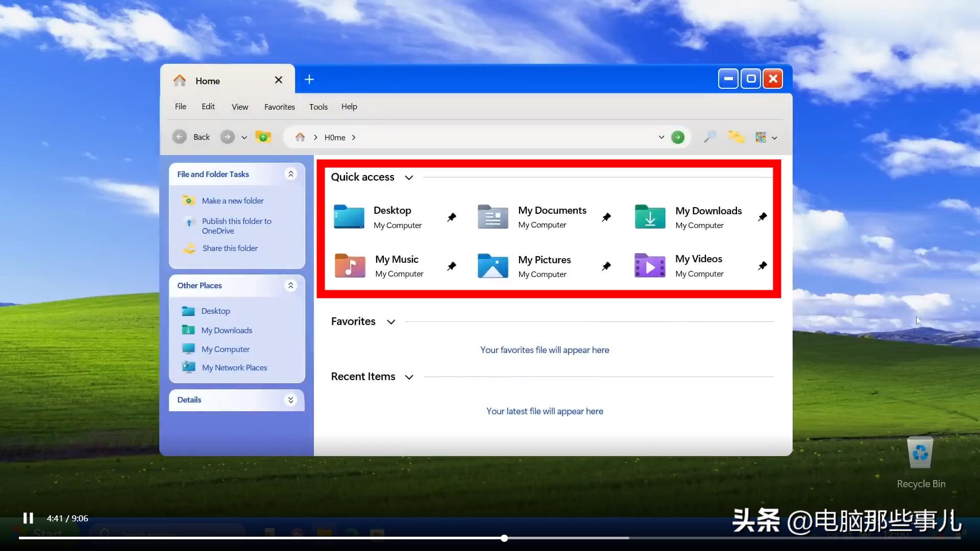Unpin My Downloads from Quick access
Screen dimensions: 980x551
click(x=762, y=216)
